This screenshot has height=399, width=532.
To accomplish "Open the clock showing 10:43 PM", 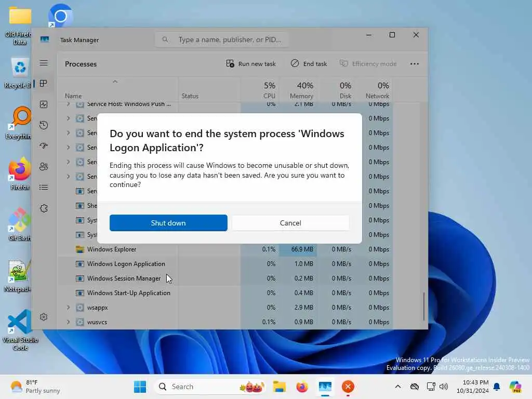I will coord(473,387).
